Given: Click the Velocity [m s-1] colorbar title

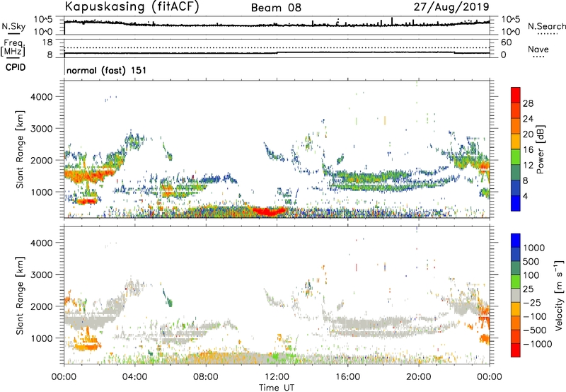Looking at the screenshot, I should tap(559, 295).
